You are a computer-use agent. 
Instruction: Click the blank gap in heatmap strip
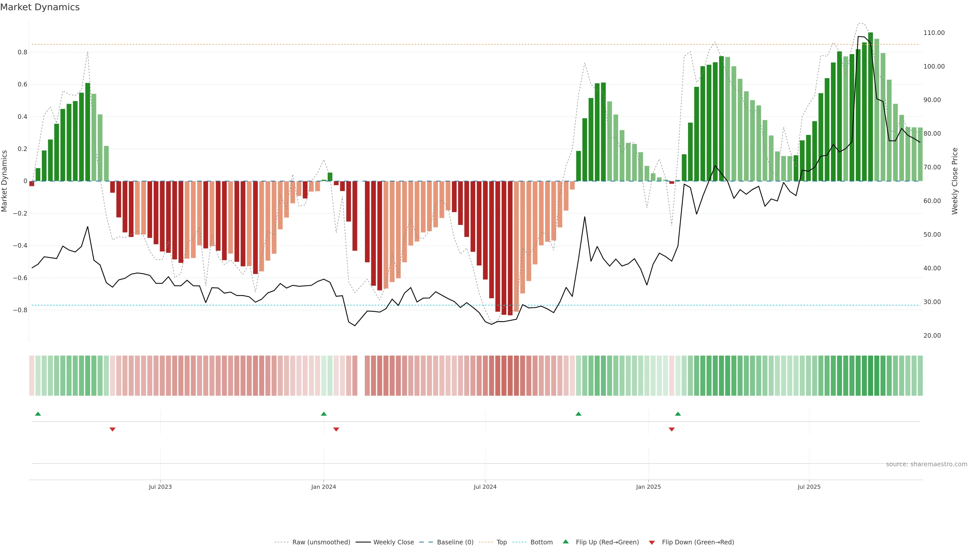click(x=361, y=375)
